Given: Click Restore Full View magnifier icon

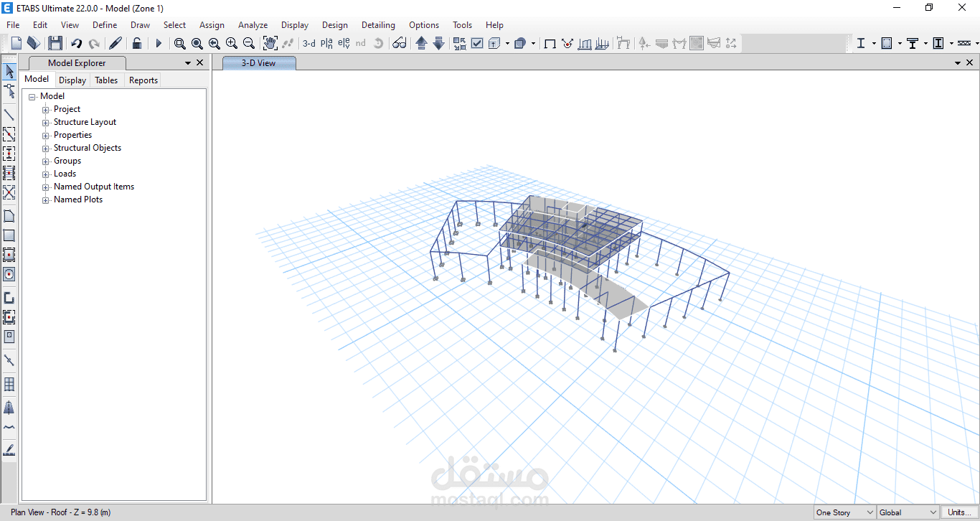Looking at the screenshot, I should point(197,43).
